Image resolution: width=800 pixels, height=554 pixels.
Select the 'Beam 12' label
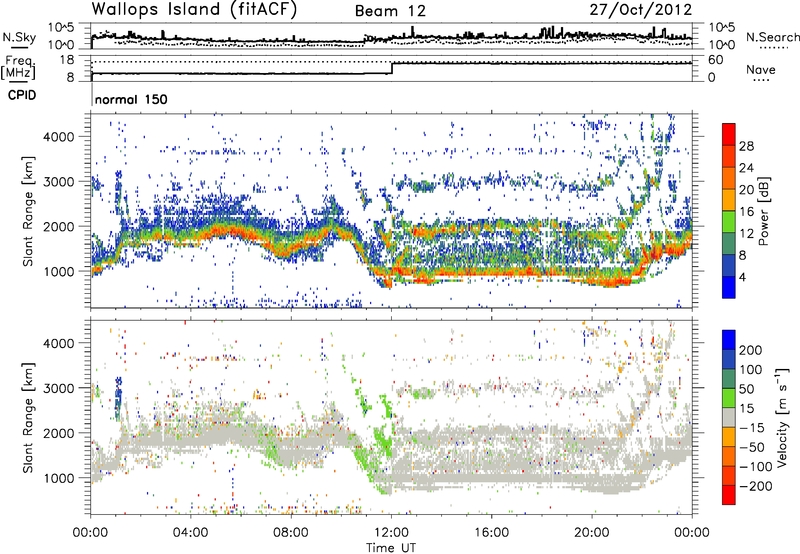click(390, 11)
